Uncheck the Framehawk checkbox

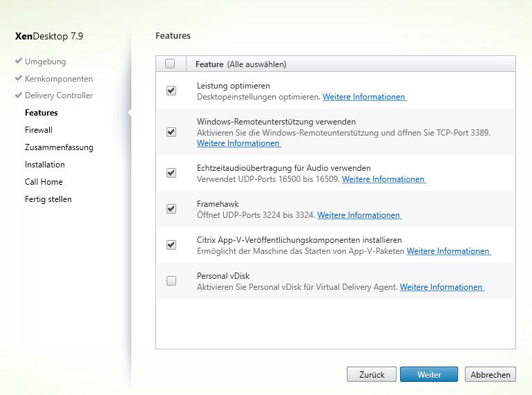171,209
